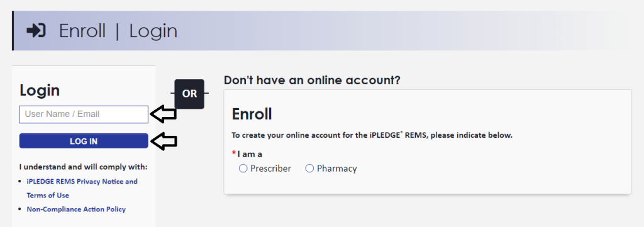
Task: Click the dark OR badge
Action: pyautogui.click(x=189, y=94)
